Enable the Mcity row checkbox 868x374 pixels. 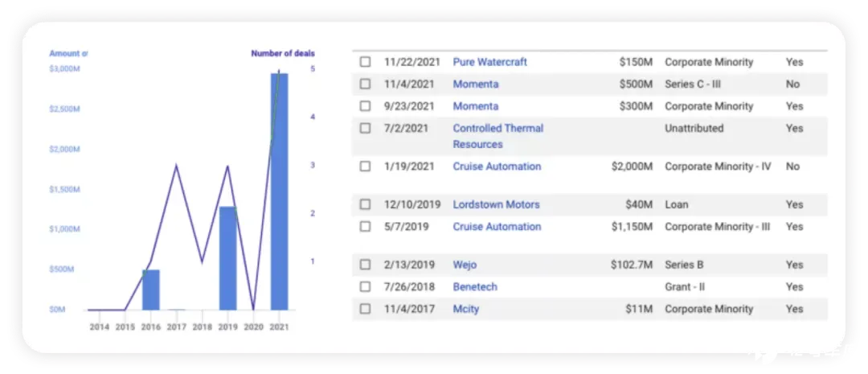(366, 309)
